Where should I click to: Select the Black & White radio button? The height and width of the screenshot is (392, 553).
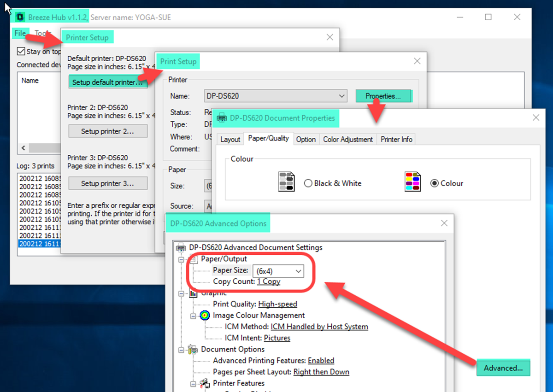[308, 183]
